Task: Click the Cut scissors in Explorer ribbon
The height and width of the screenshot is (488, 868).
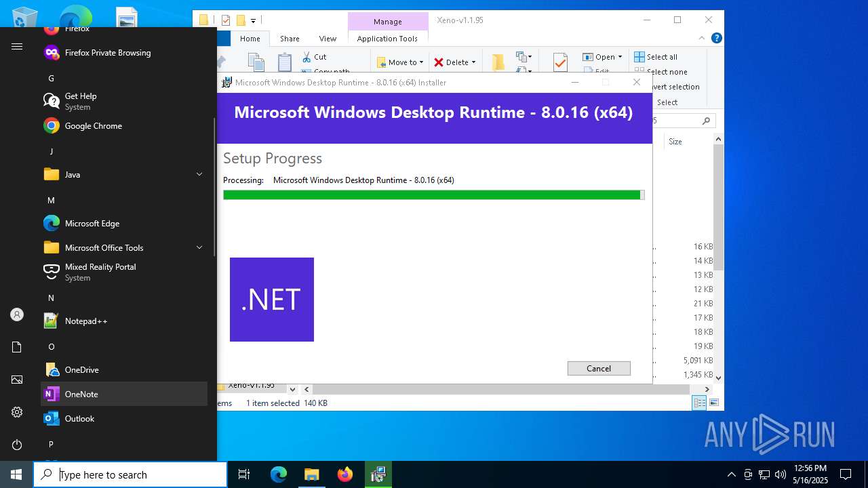Action: click(x=314, y=57)
